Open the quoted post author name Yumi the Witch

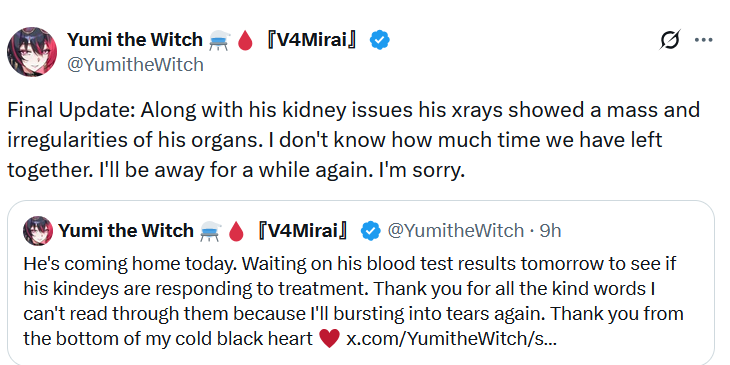coord(126,230)
